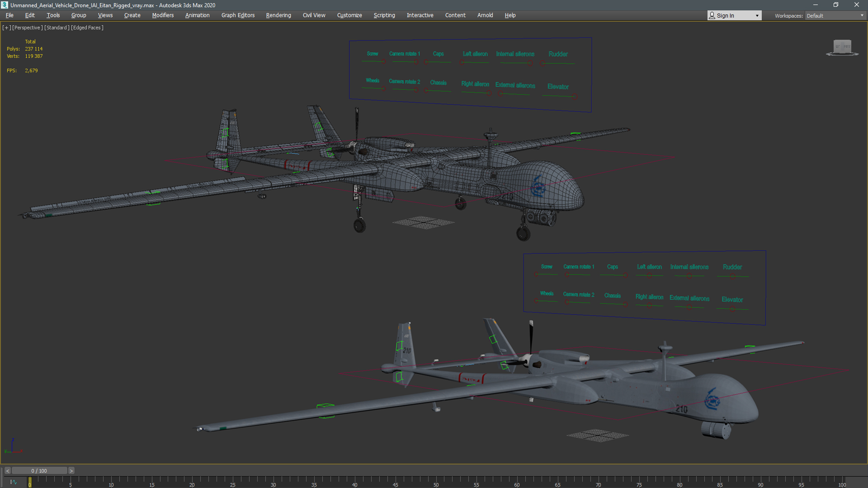Viewport: 868px width, 488px height.
Task: Click the viewport [+] general menu label
Action: click(6, 28)
